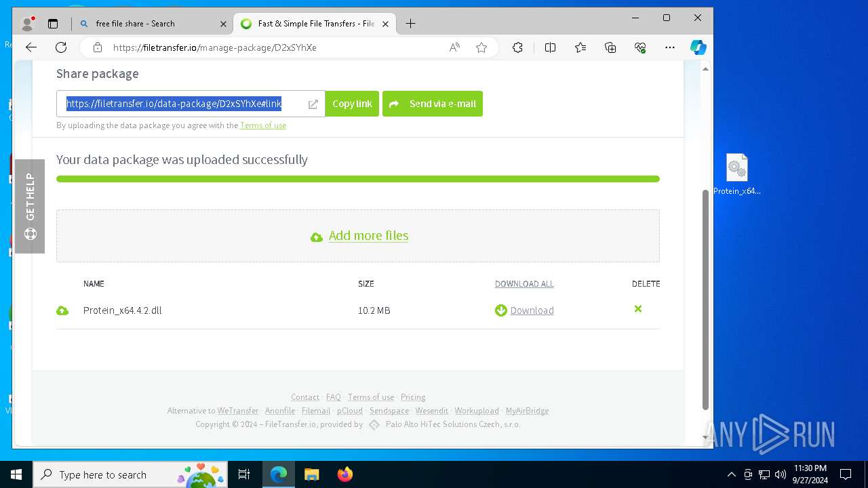The image size is (868, 488).
Task: Open Microsoft Edge from the taskbar
Action: pyautogui.click(x=279, y=474)
